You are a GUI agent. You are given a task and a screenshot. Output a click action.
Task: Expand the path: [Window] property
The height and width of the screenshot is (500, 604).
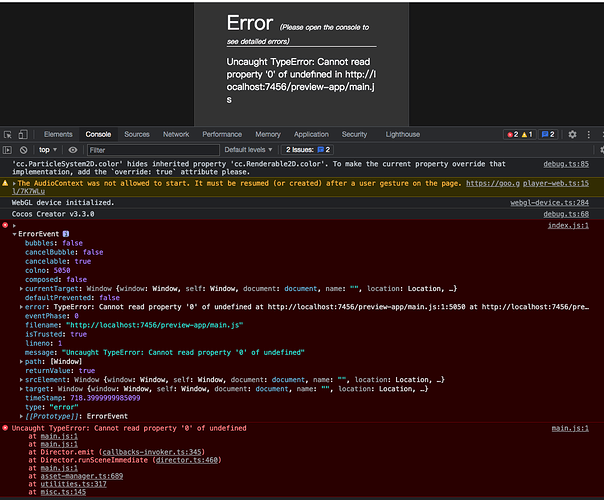point(21,362)
